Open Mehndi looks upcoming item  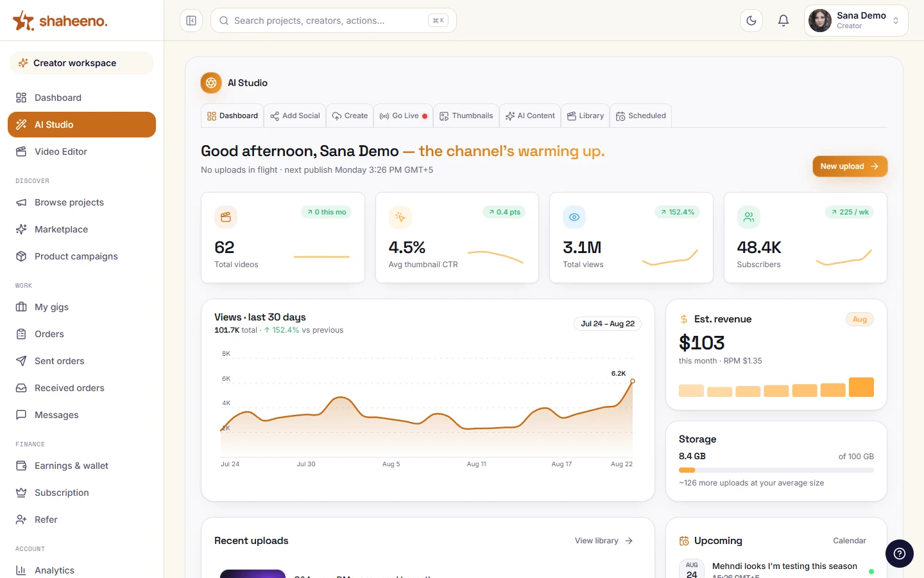(x=776, y=568)
